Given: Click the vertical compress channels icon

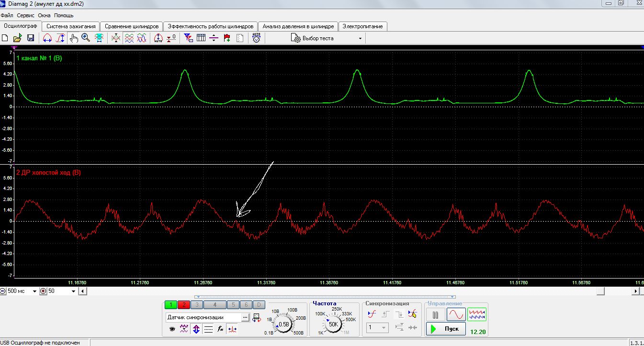Looking at the screenshot, I should coord(116,38).
